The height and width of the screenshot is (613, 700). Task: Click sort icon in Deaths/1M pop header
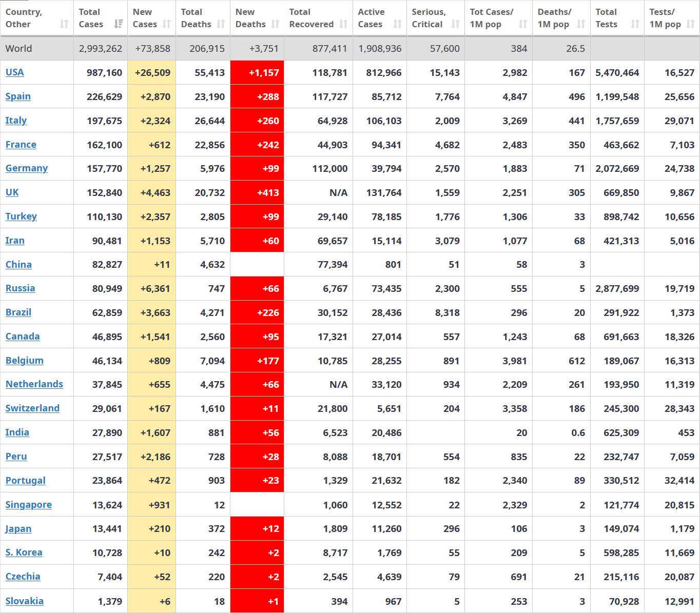(581, 24)
